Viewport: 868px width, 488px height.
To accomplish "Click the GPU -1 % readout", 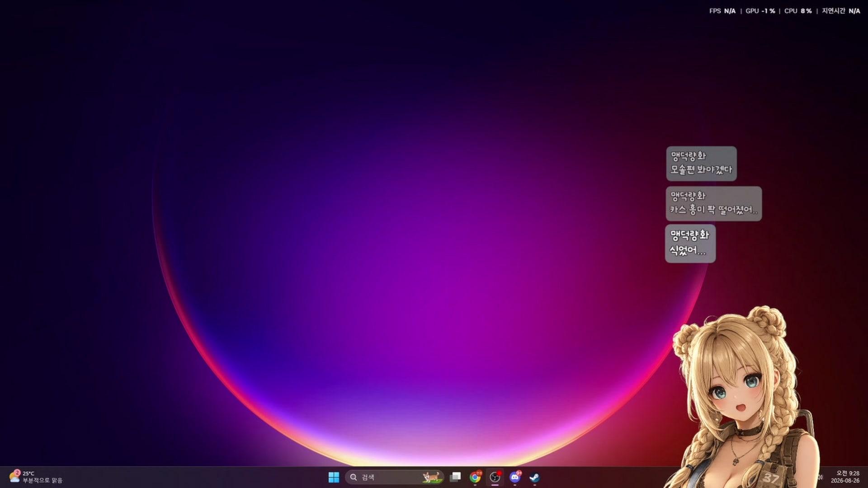I will (x=760, y=11).
